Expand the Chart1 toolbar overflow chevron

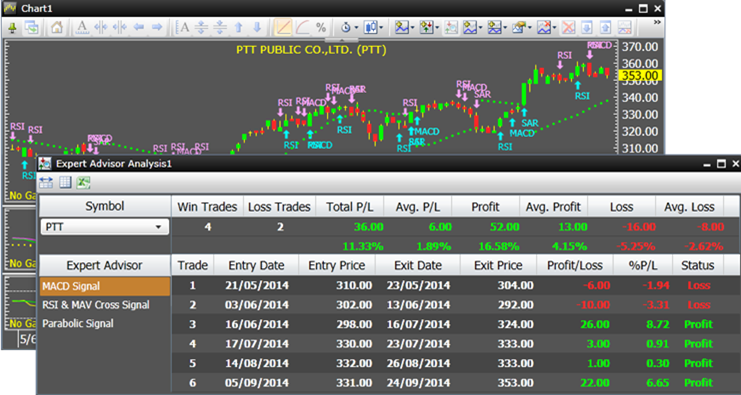coord(657,22)
